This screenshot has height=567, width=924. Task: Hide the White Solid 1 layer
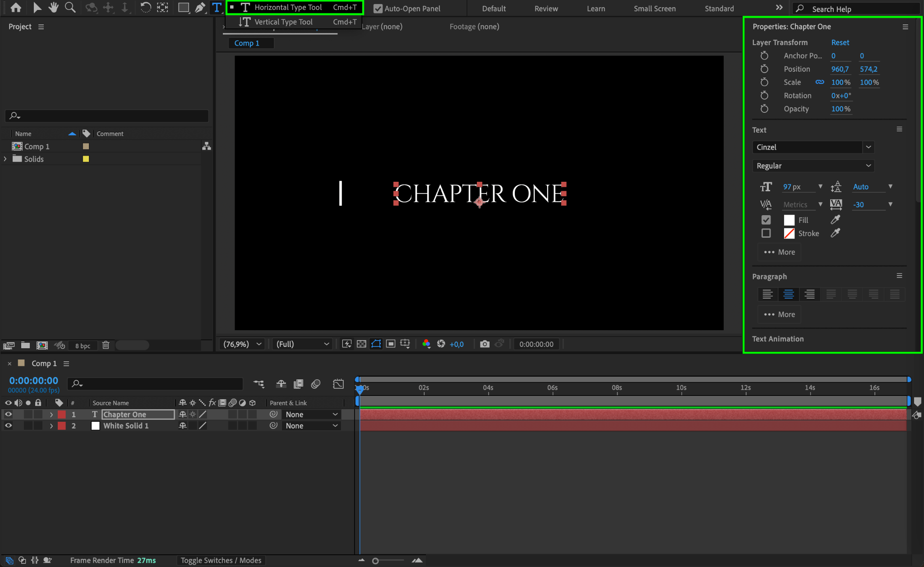pos(8,425)
